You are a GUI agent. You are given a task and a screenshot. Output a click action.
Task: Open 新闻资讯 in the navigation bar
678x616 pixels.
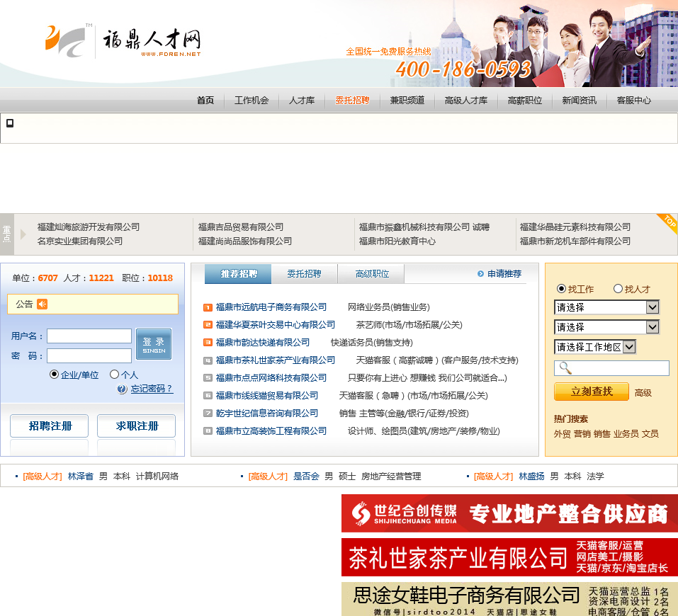[x=579, y=101]
